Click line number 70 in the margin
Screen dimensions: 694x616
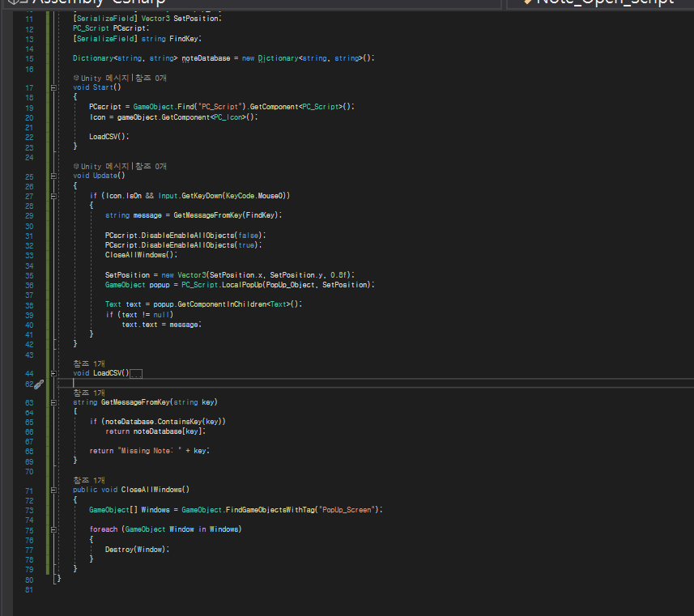pos(29,472)
